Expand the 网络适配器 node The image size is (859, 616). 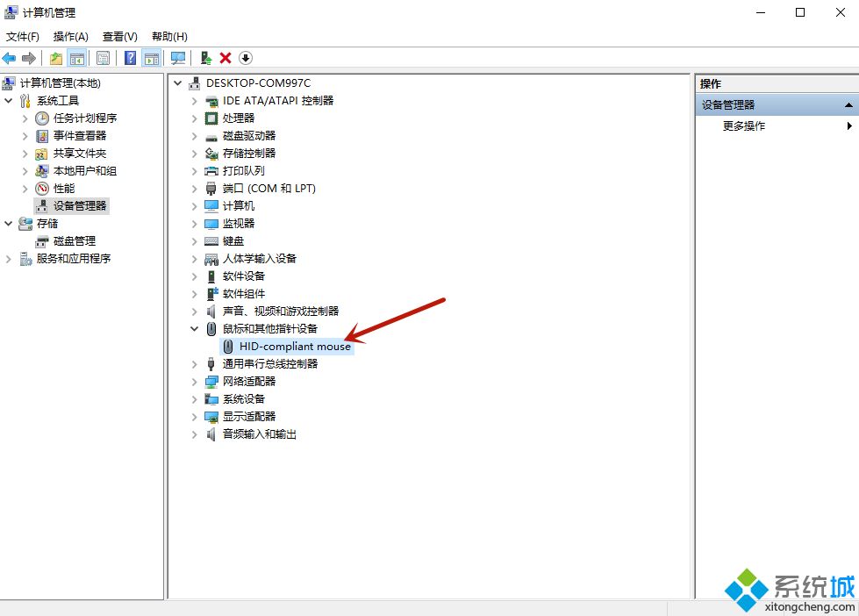click(x=195, y=381)
